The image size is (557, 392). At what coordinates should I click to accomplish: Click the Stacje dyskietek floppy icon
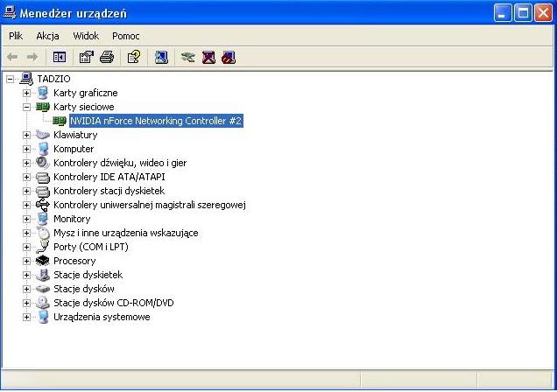coord(43,275)
